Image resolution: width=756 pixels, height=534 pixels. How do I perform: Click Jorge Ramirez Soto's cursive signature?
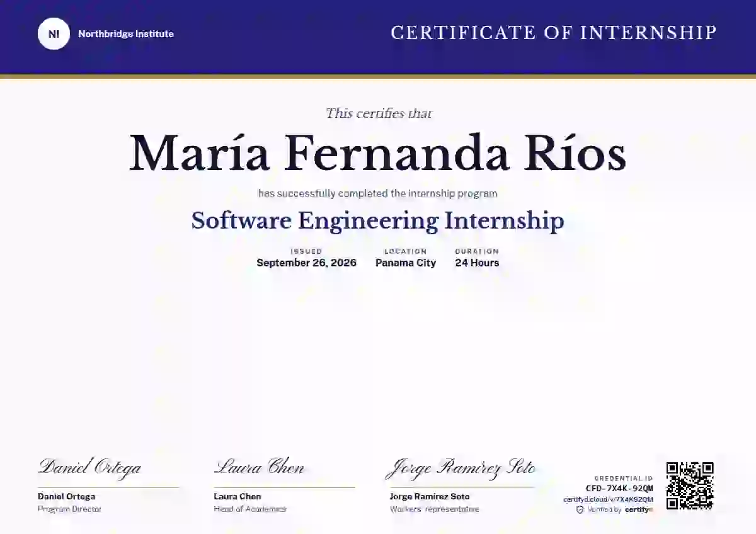pos(461,469)
